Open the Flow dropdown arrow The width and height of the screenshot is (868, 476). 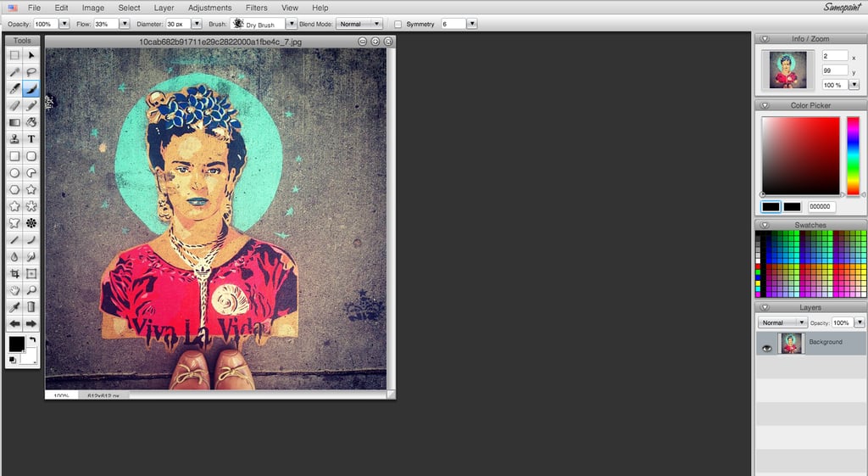coord(124,24)
